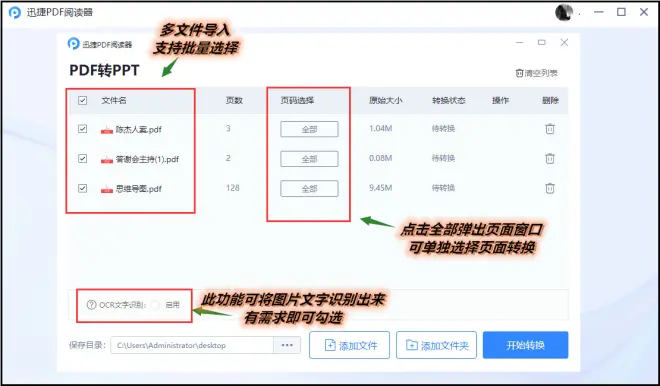Click the 页码选择 column header
Viewport: 660px width, 386px height.
[x=297, y=101]
